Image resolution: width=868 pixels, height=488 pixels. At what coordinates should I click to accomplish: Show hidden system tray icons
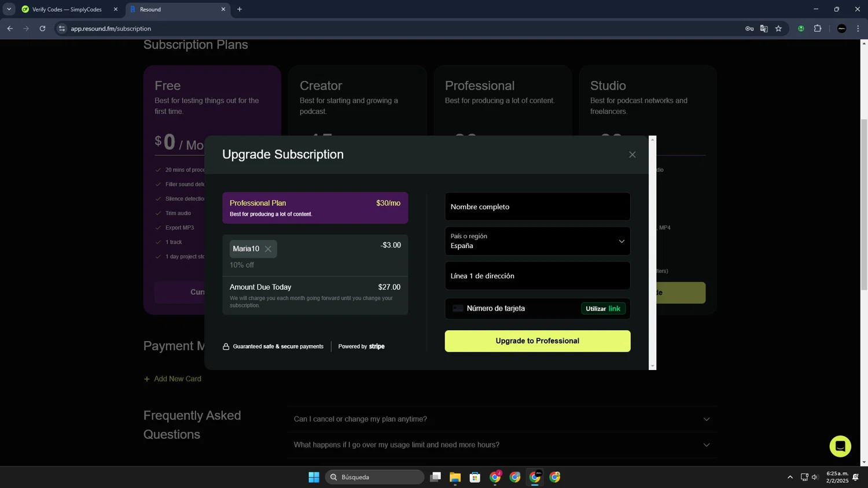click(790, 477)
